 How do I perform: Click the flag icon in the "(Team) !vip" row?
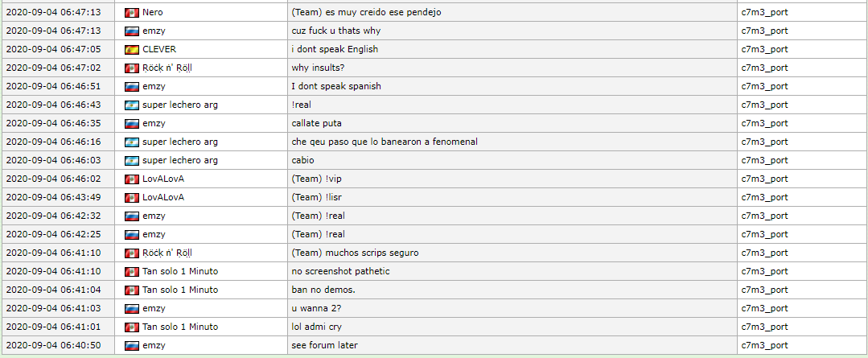pos(132,179)
